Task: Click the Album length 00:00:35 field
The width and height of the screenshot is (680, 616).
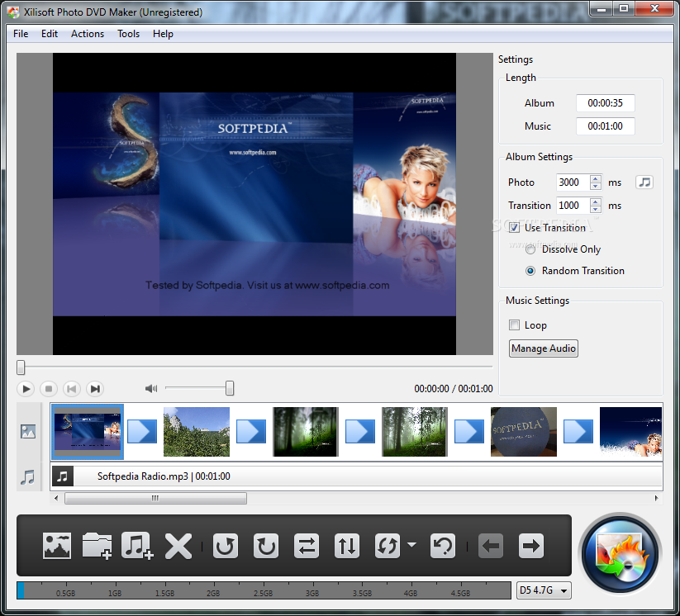Action: (606, 103)
